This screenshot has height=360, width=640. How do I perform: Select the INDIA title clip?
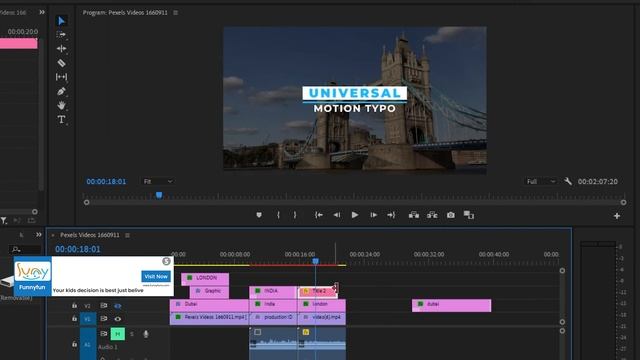point(273,292)
